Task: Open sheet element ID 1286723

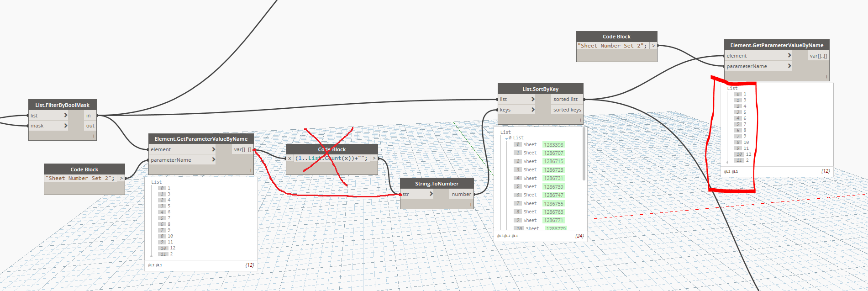Action: [x=553, y=170]
